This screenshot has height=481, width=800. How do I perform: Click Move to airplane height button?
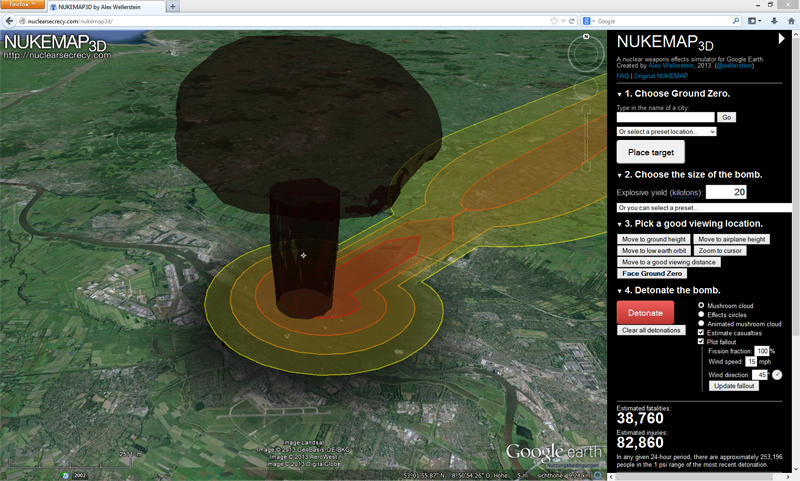click(x=732, y=239)
